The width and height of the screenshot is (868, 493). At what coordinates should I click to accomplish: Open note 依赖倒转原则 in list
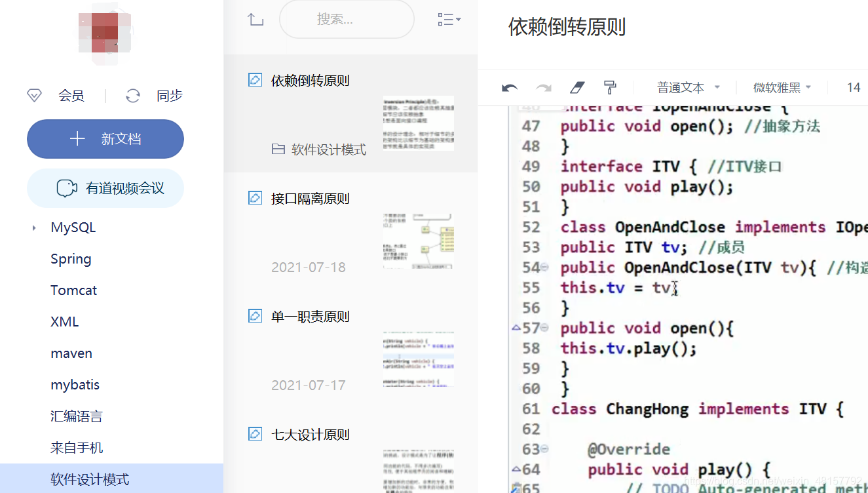click(x=311, y=81)
